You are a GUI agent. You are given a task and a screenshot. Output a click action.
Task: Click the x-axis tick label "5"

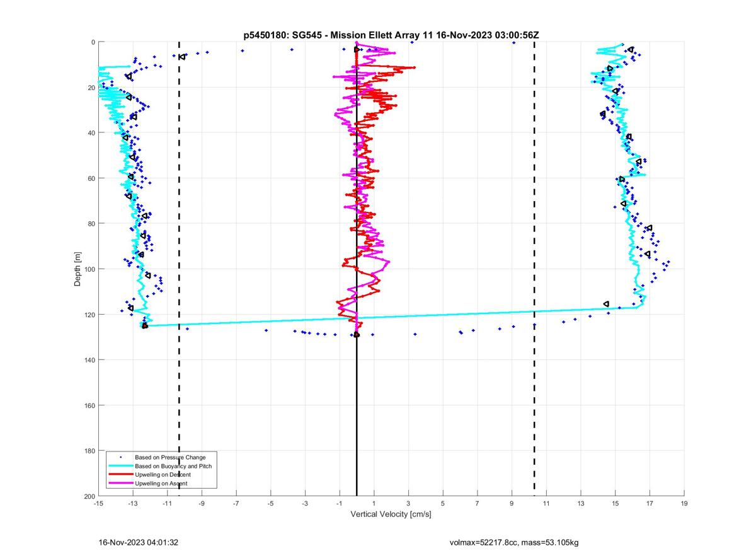443,504
